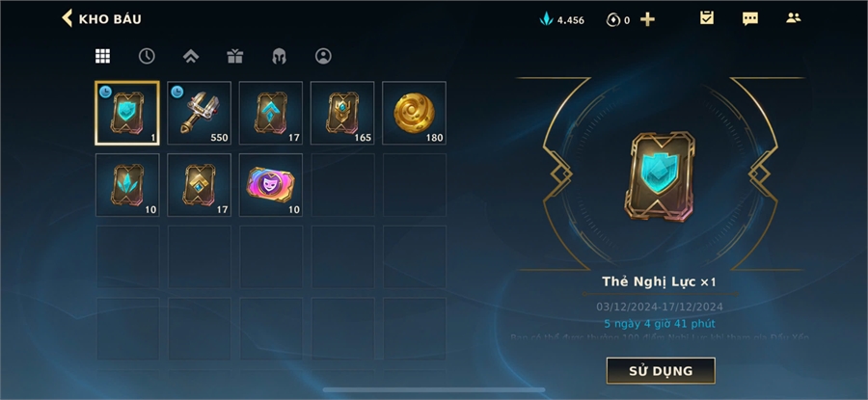Open the gift box filter tab

point(234,56)
